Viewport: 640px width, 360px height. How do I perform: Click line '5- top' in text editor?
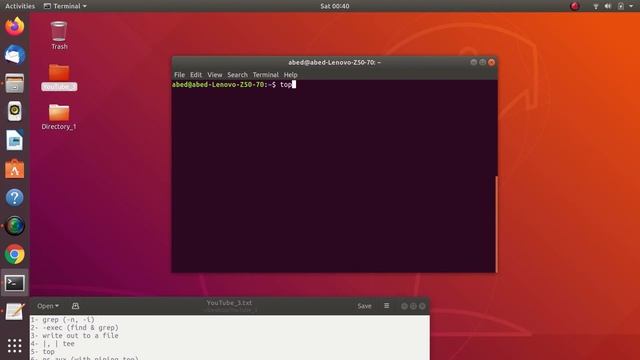42,351
